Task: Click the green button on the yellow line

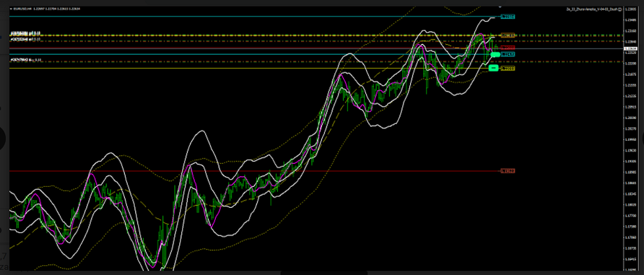Action: (494, 68)
